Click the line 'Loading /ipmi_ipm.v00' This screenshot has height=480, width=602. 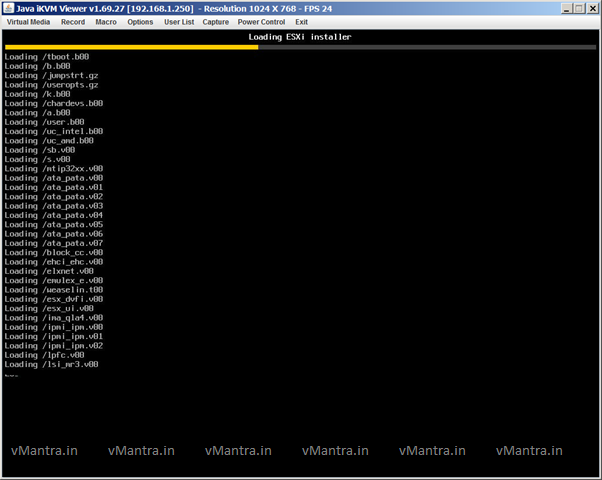point(54,327)
